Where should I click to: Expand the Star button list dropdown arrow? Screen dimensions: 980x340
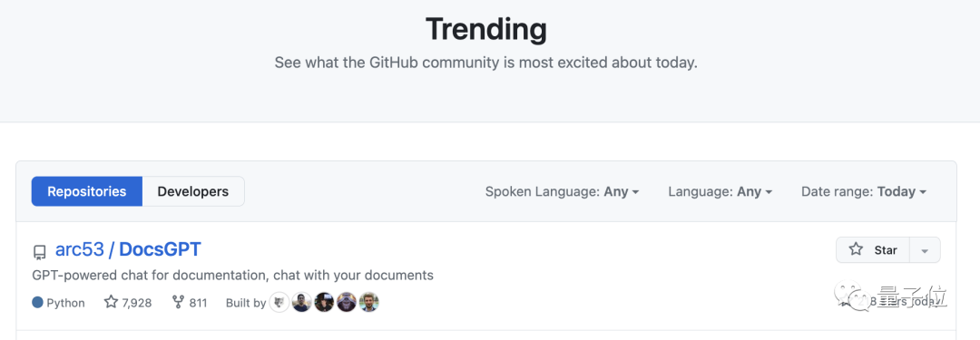point(925,250)
